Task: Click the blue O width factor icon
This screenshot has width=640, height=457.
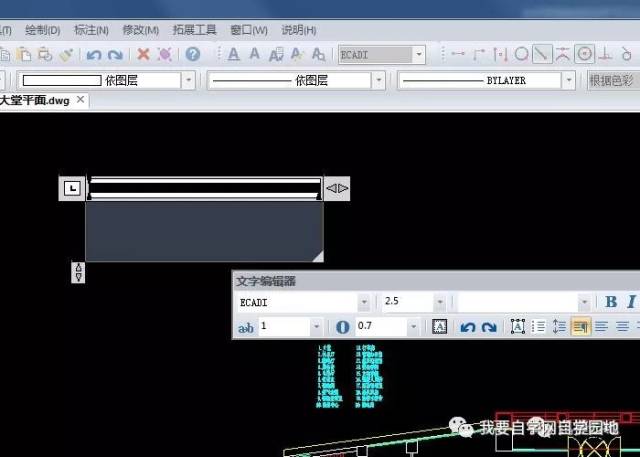Action: (342, 327)
